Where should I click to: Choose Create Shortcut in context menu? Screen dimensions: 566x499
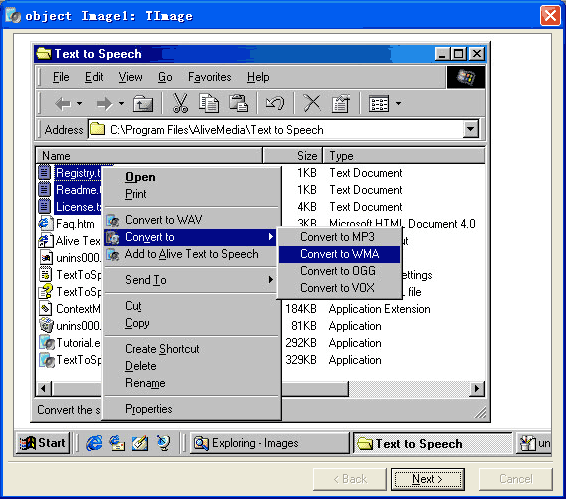(x=192, y=349)
